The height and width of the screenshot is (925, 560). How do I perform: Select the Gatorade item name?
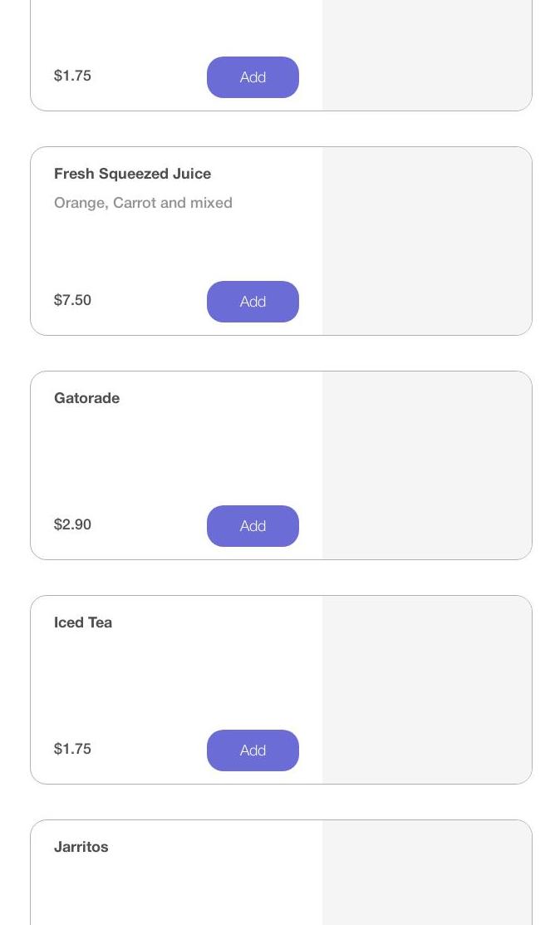(86, 398)
